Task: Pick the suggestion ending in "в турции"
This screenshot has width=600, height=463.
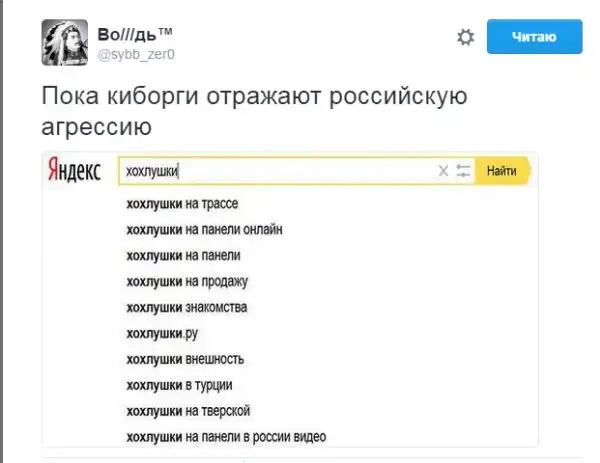Action: pyautogui.click(x=180, y=384)
